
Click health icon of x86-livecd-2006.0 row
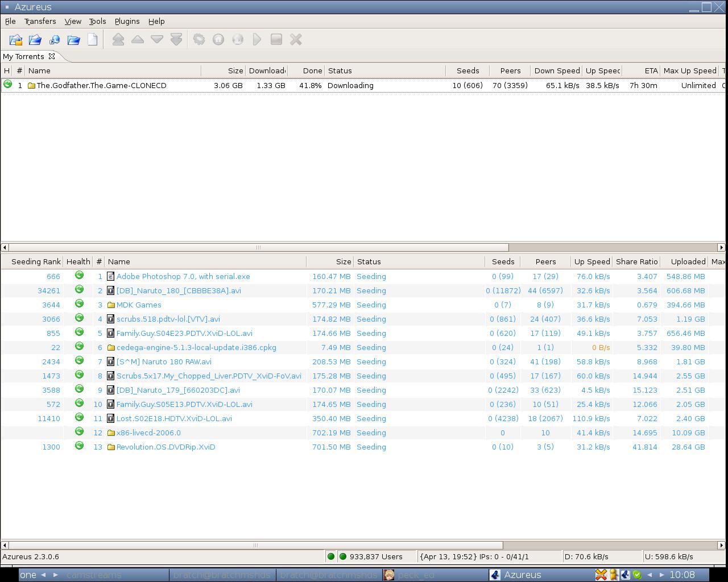79,431
